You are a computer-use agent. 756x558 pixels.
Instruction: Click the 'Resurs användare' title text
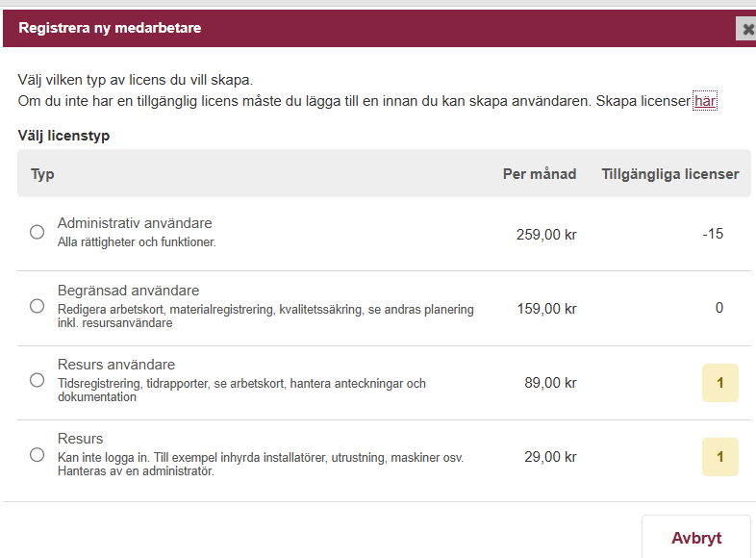click(116, 365)
